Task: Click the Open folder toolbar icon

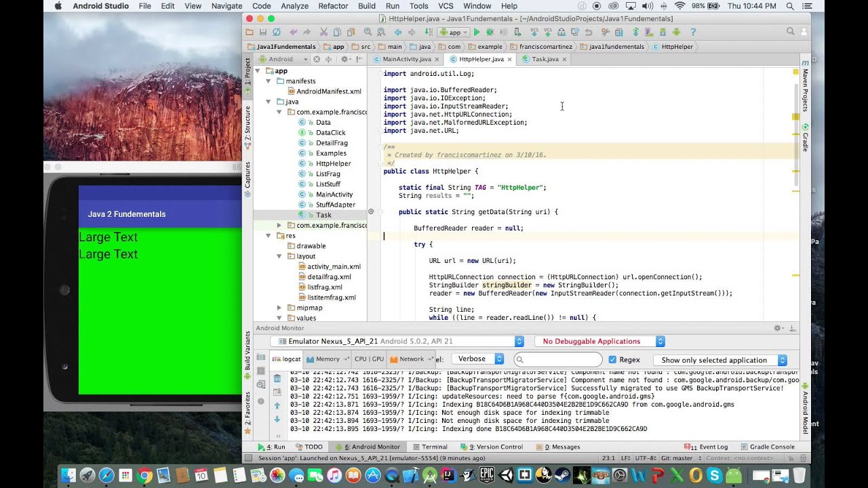Action: (x=250, y=32)
